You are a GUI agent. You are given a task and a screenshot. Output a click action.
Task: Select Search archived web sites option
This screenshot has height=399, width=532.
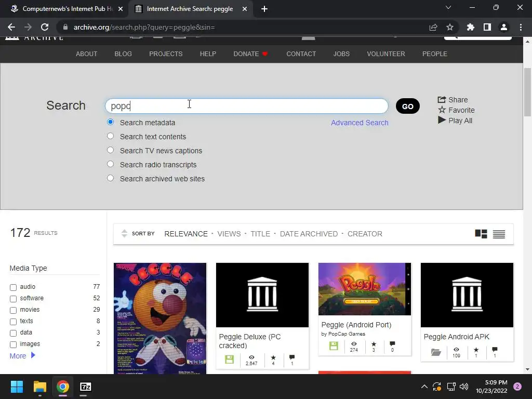(110, 178)
